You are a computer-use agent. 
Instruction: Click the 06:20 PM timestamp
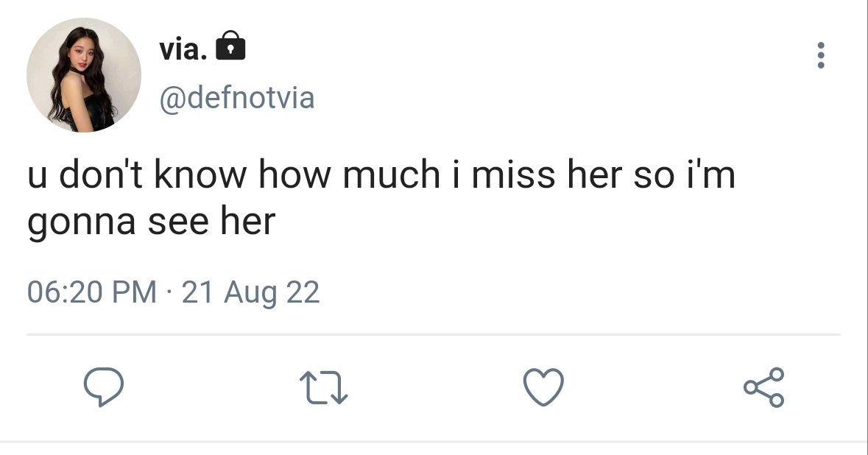pyautogui.click(x=92, y=292)
